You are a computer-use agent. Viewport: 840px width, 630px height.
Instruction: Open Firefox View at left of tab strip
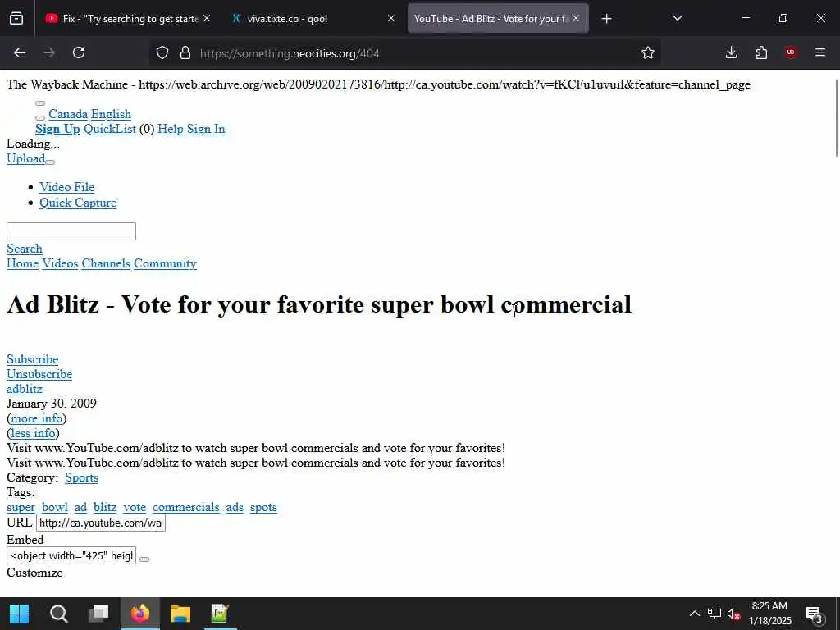(16, 19)
